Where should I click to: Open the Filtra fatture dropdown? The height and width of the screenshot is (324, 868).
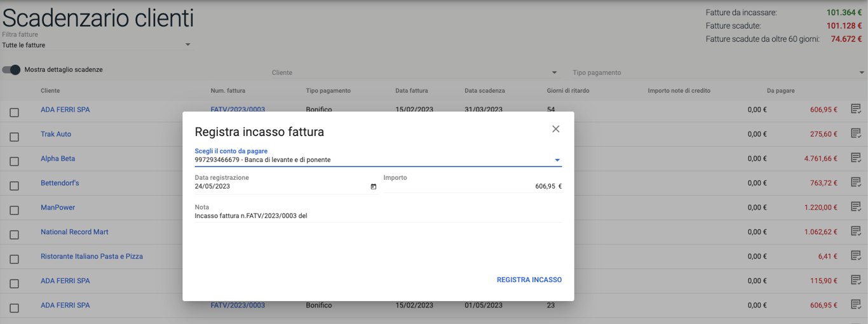[x=95, y=45]
